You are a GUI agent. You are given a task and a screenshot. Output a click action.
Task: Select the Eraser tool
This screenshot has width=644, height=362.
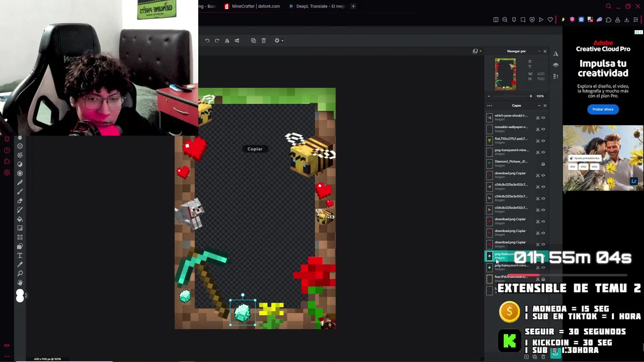pyautogui.click(x=20, y=200)
